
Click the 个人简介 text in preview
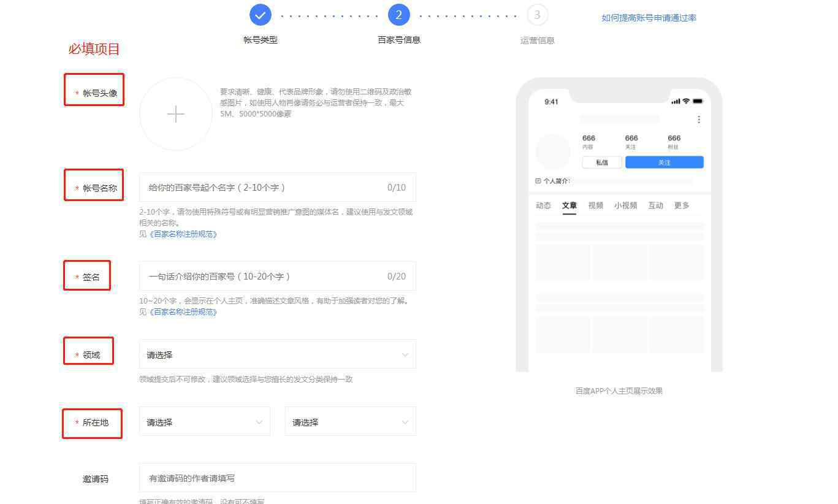tap(557, 181)
